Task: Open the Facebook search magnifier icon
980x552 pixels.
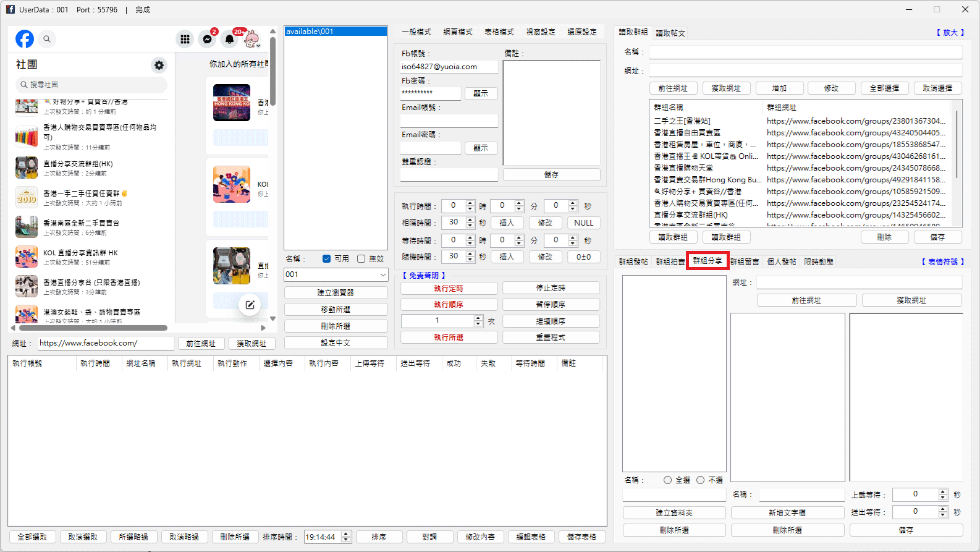Action: (x=47, y=39)
